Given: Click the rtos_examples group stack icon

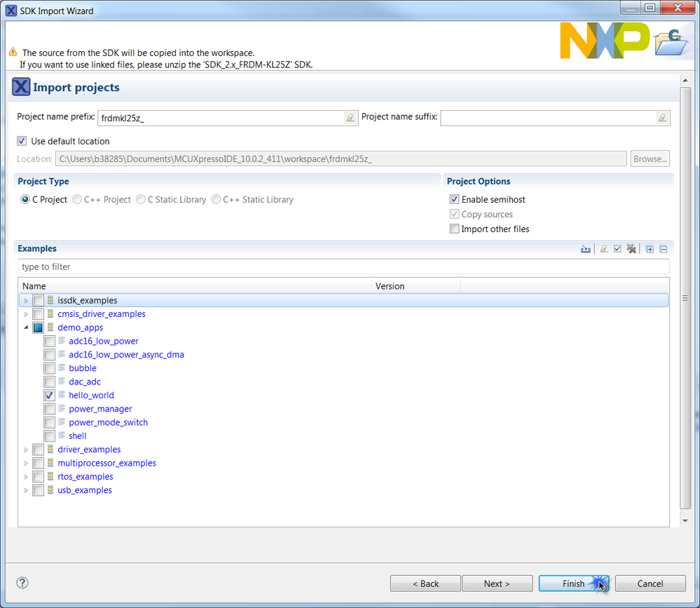Looking at the screenshot, I should 50,476.
